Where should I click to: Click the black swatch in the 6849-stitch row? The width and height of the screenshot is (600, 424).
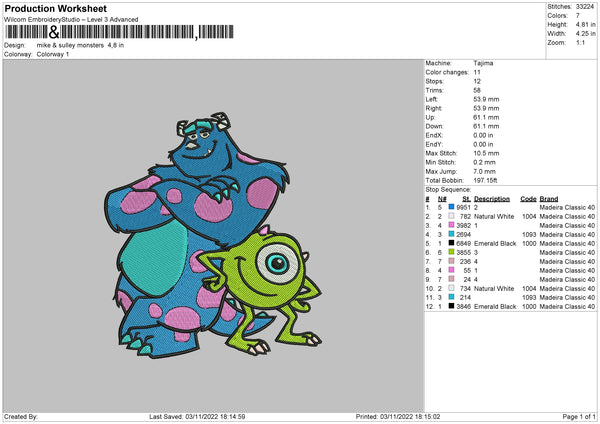click(x=451, y=243)
